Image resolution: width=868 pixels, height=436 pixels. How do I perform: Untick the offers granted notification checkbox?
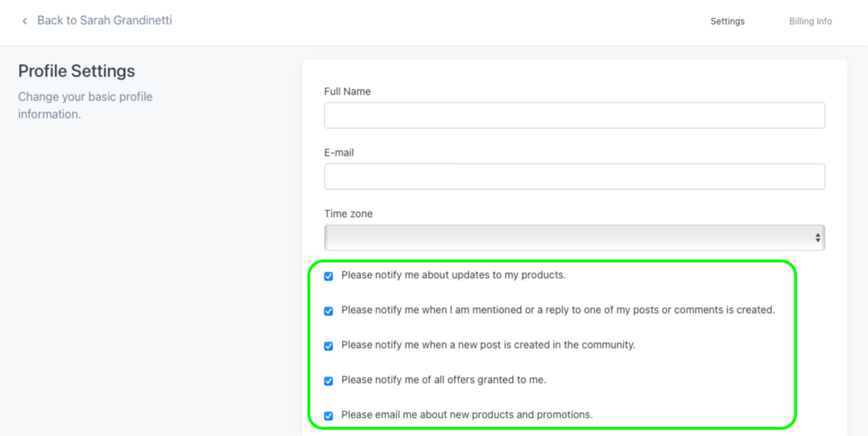tap(329, 381)
